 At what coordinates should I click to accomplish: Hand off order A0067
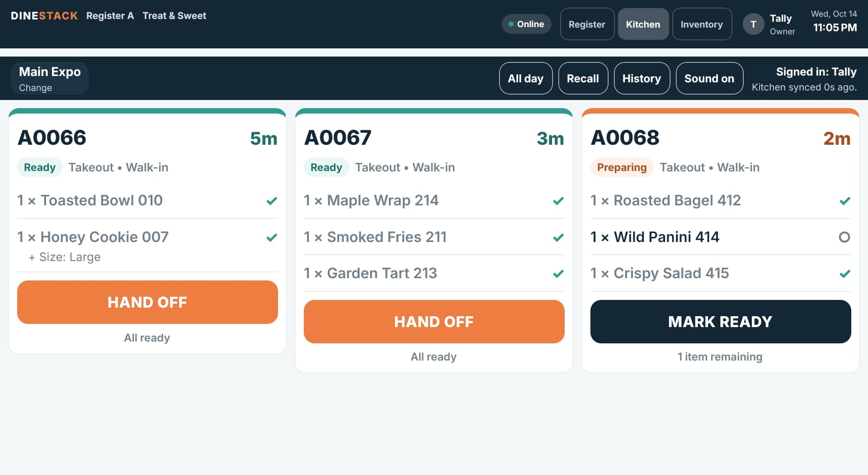pyautogui.click(x=434, y=322)
